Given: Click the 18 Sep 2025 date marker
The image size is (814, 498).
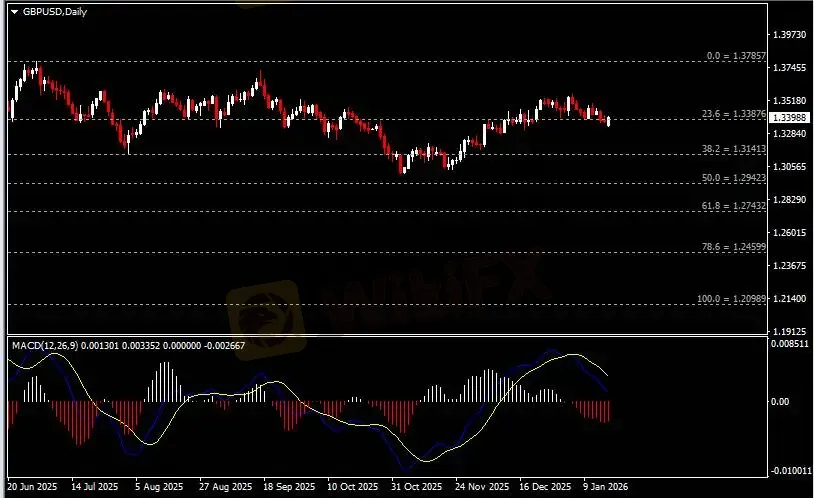Looking at the screenshot, I should 289,487.
